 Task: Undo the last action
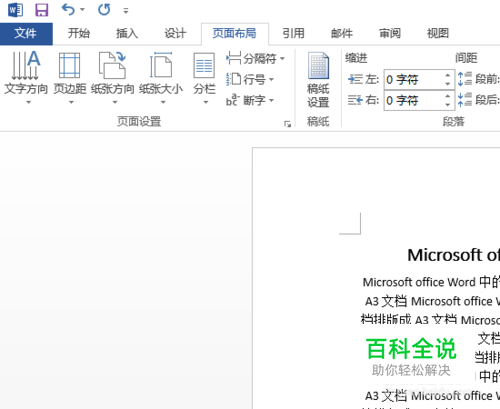point(68,10)
